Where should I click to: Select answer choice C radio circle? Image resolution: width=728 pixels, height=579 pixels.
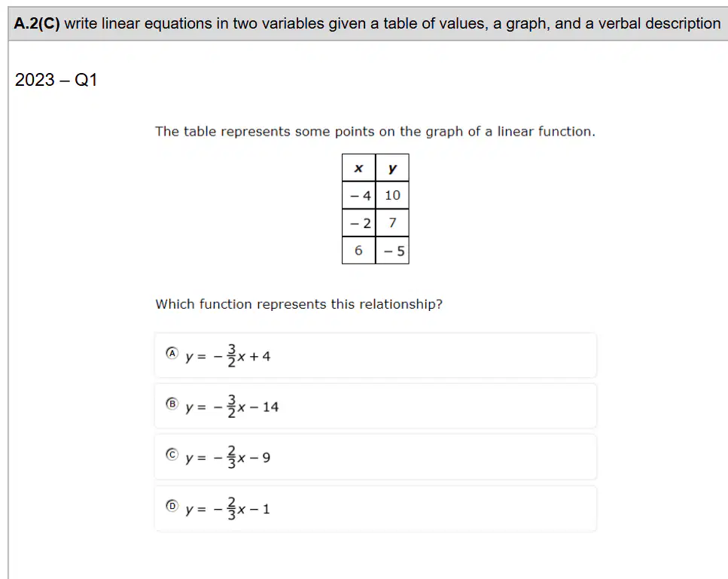[172, 454]
